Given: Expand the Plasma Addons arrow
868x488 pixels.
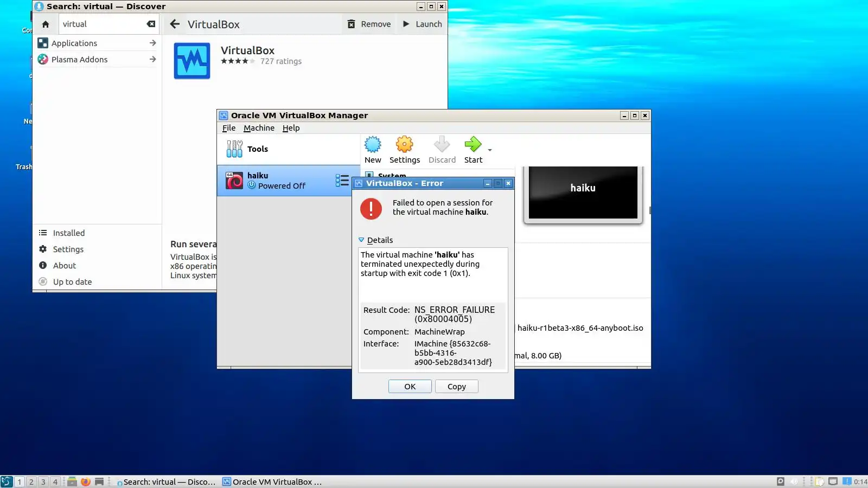Looking at the screenshot, I should 152,59.
